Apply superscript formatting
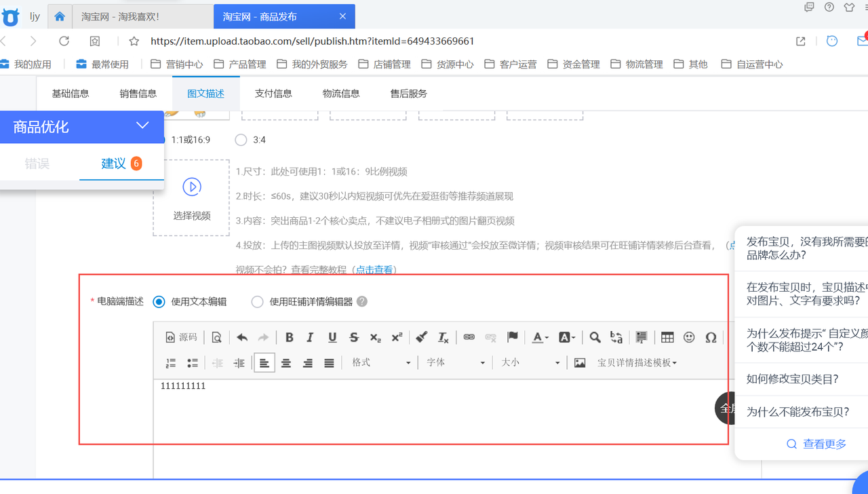The height and width of the screenshot is (494, 868). 397,337
